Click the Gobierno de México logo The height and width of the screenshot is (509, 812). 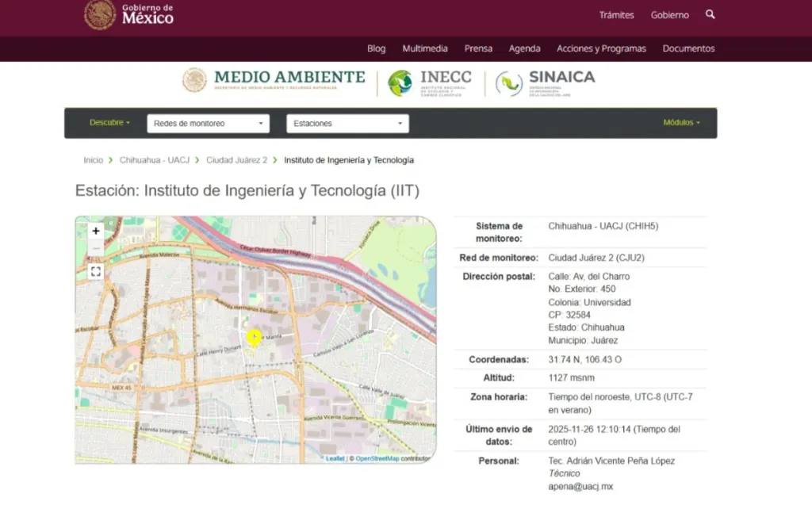(x=129, y=14)
